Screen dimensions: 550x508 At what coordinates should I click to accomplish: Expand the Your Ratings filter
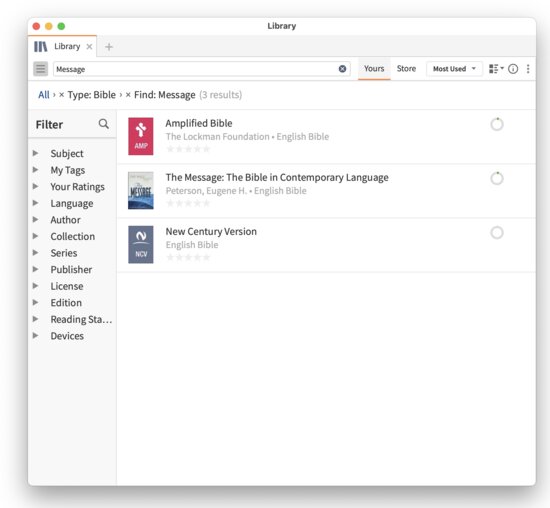point(35,186)
